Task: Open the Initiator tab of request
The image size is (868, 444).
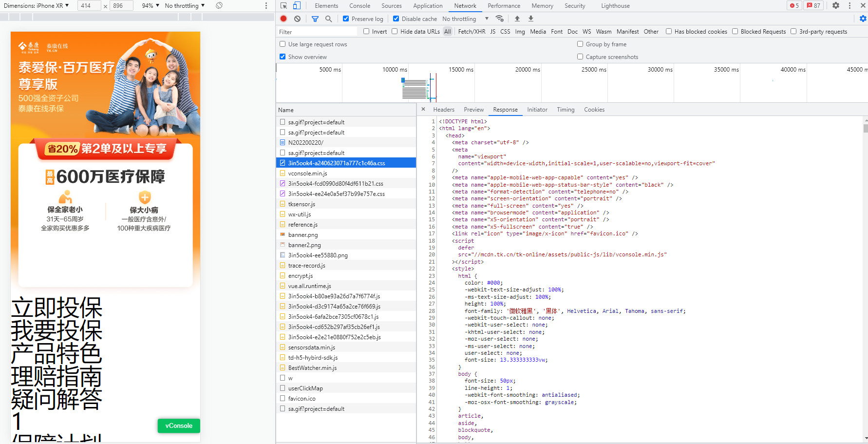Action: click(537, 110)
